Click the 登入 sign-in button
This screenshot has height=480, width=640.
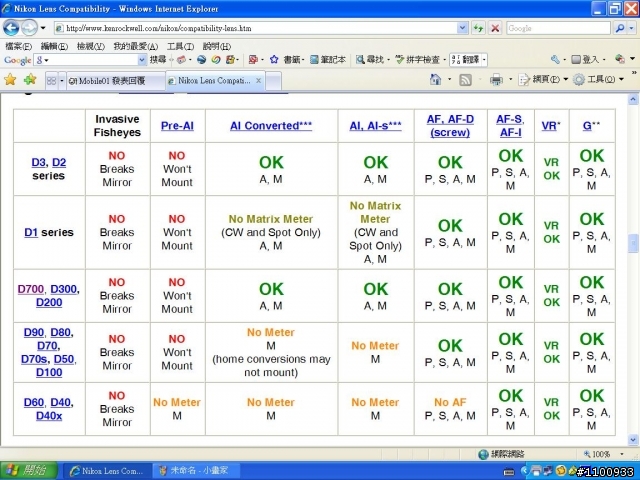584,60
